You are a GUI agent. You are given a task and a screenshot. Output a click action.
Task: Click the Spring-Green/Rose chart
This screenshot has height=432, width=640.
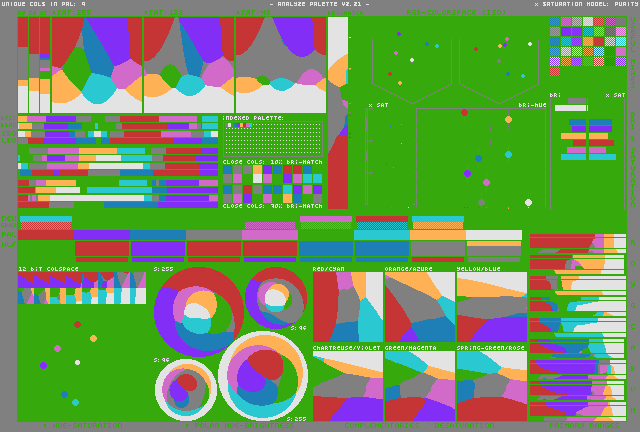coord(491,386)
